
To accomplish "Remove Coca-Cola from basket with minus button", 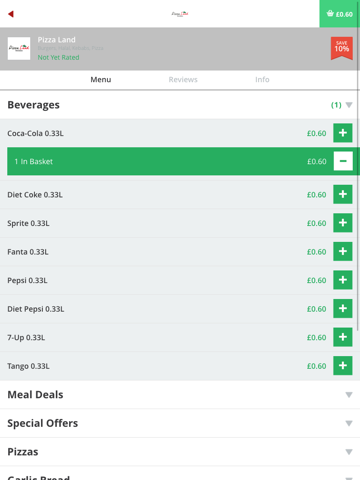I will click(x=343, y=161).
